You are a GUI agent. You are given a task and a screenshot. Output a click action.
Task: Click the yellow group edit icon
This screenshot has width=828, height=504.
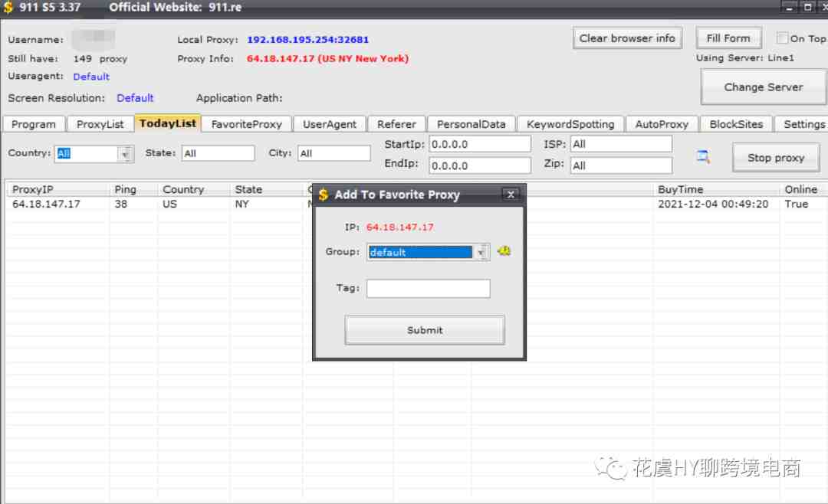[504, 251]
